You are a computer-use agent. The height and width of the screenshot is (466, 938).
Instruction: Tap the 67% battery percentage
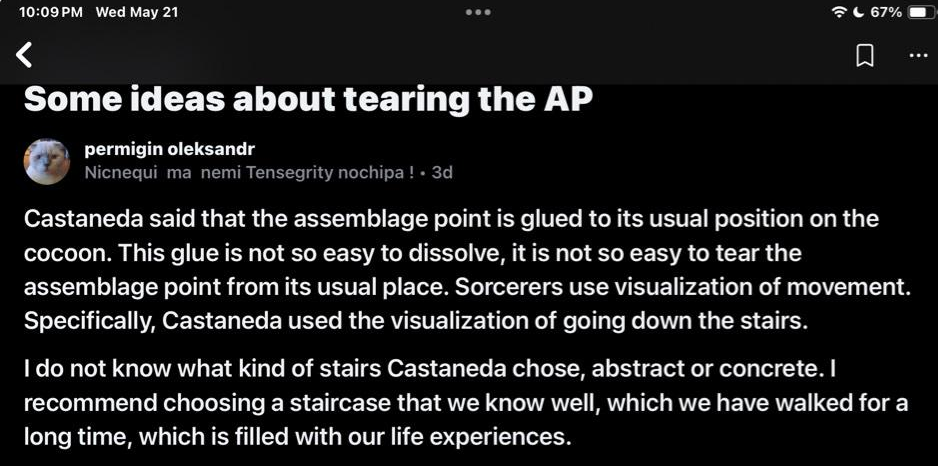click(x=886, y=12)
